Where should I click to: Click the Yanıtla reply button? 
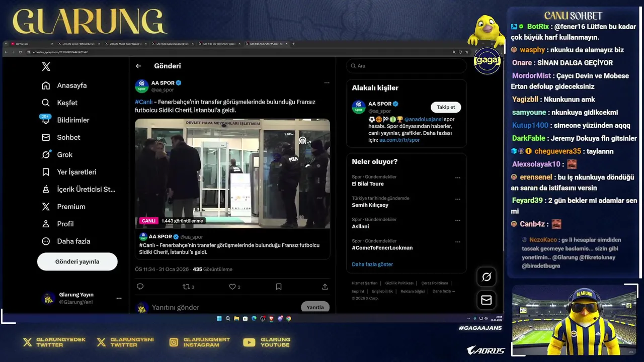point(315,307)
